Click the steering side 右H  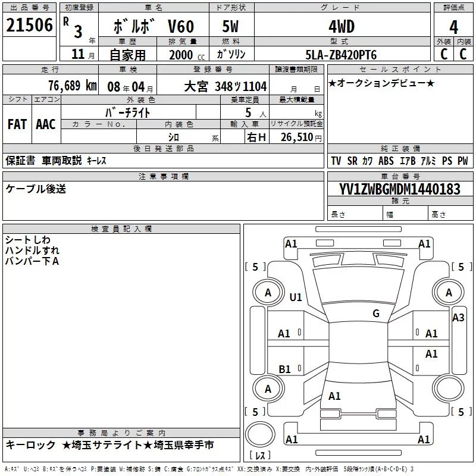[256, 137]
